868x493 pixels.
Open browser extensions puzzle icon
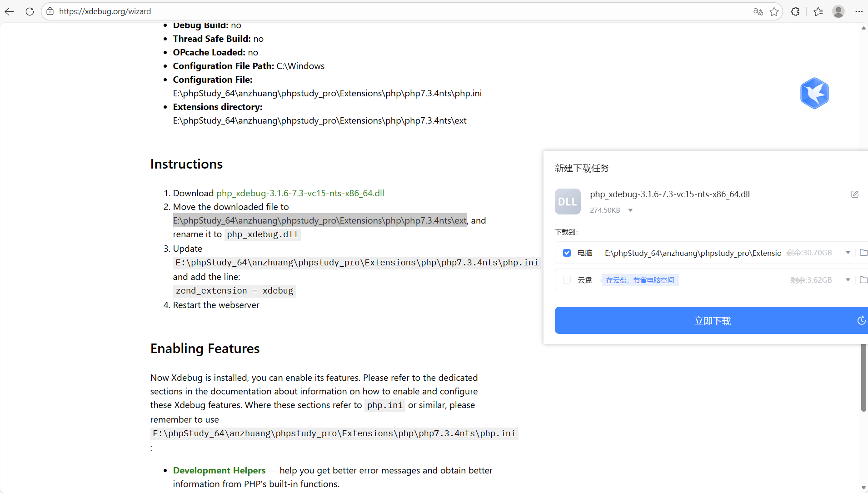click(x=795, y=11)
